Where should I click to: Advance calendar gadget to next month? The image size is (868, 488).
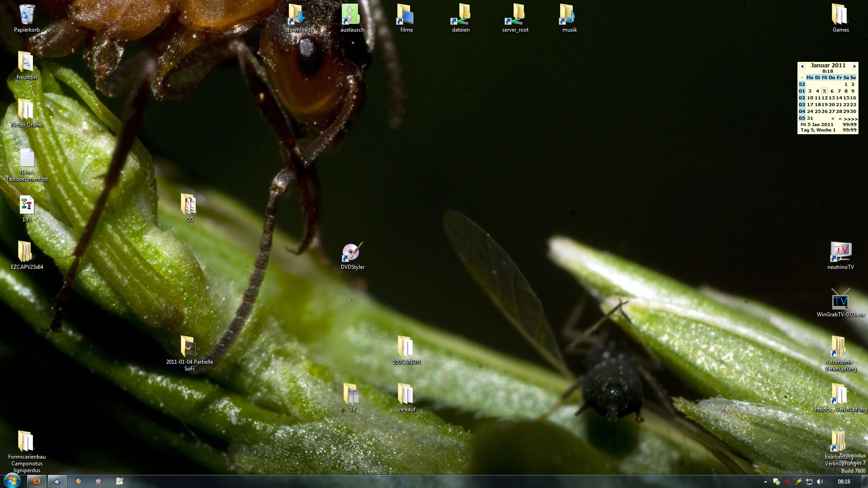click(854, 66)
